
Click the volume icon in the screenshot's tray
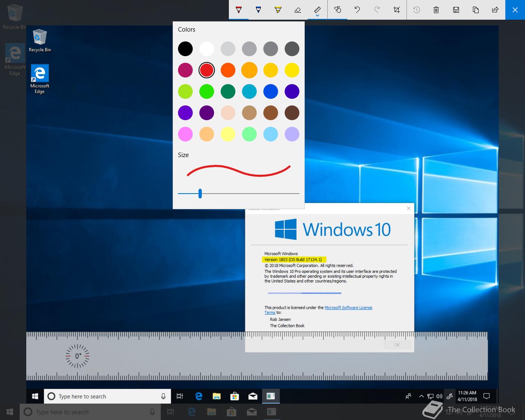(439, 396)
